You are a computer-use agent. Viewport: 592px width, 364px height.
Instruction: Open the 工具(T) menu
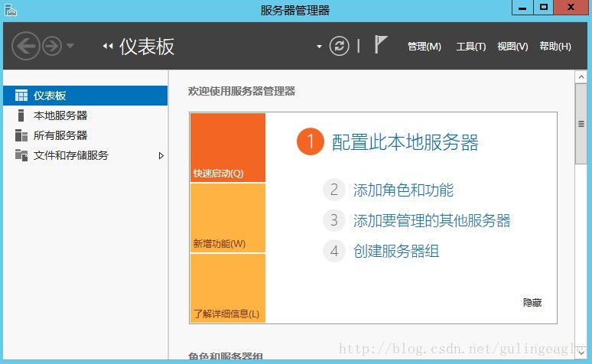click(471, 47)
